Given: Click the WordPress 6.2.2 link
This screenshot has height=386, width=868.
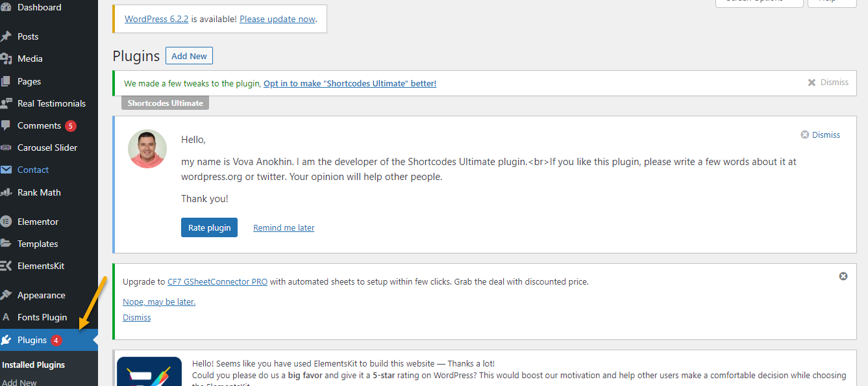Looking at the screenshot, I should pos(156,19).
